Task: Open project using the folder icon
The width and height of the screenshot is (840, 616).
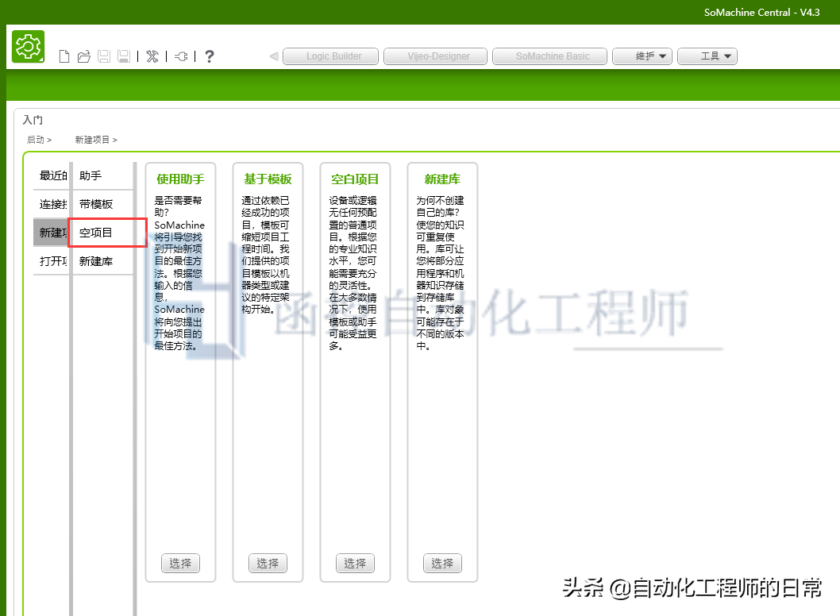Action: coord(83,56)
